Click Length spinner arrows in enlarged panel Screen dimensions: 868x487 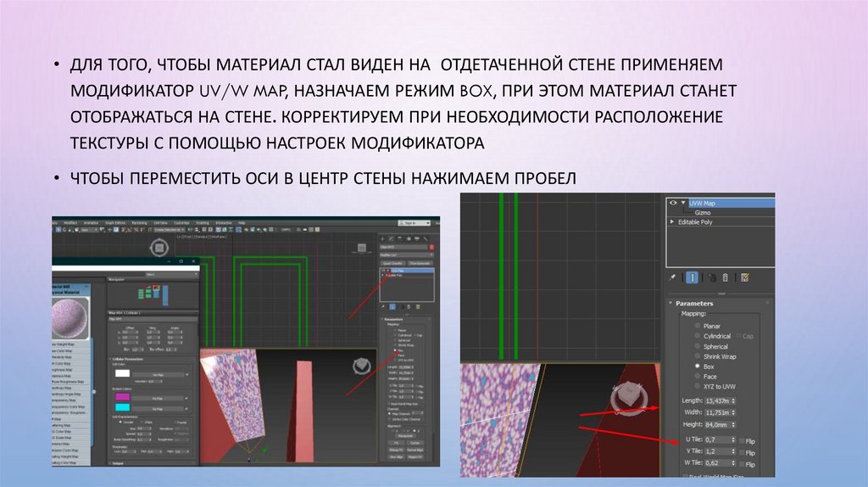[x=734, y=400]
